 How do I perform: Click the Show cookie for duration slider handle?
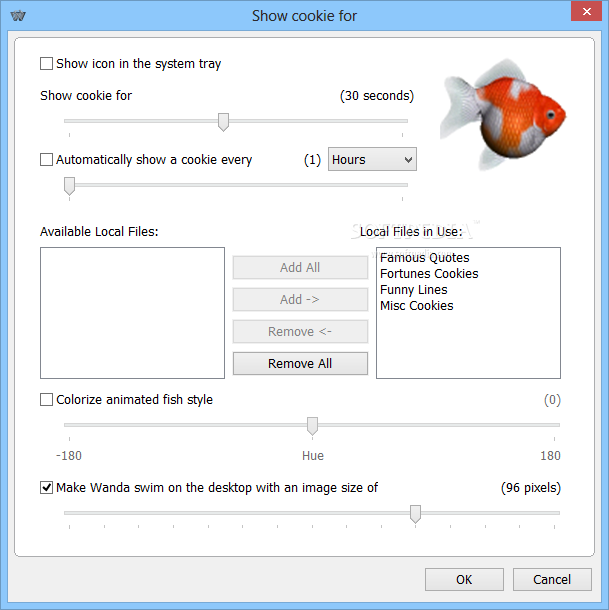[223, 122]
